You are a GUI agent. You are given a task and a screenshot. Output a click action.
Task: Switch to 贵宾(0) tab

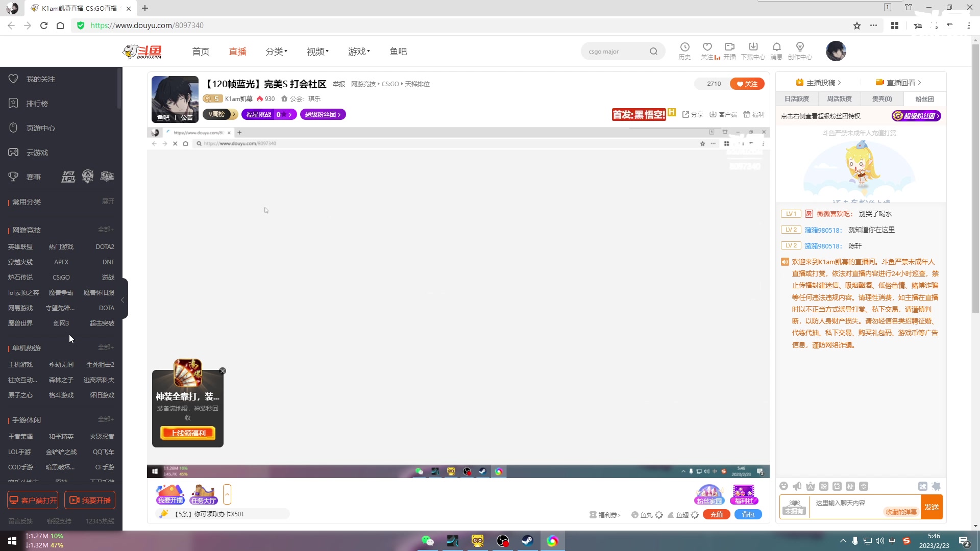pos(882,99)
